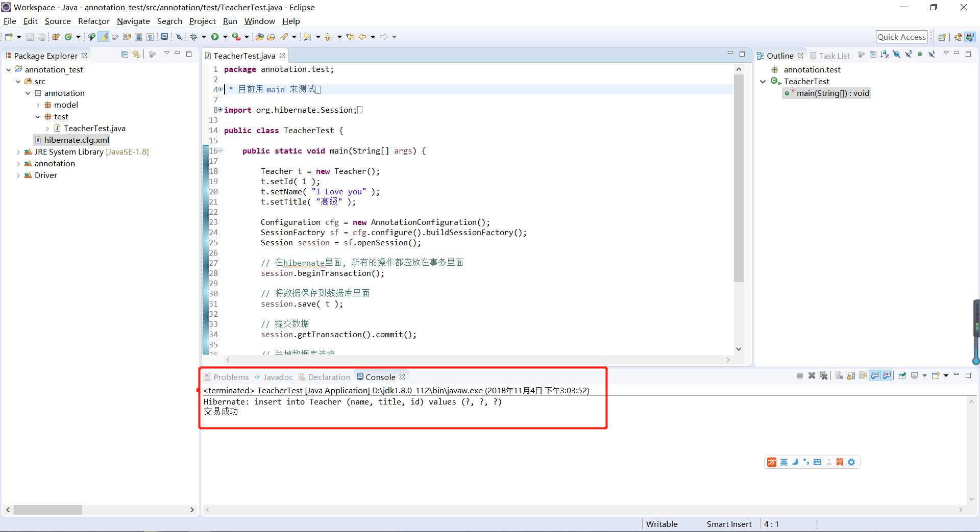Click Last Edit Location toolbar icon
The image size is (980, 532).
click(x=350, y=37)
